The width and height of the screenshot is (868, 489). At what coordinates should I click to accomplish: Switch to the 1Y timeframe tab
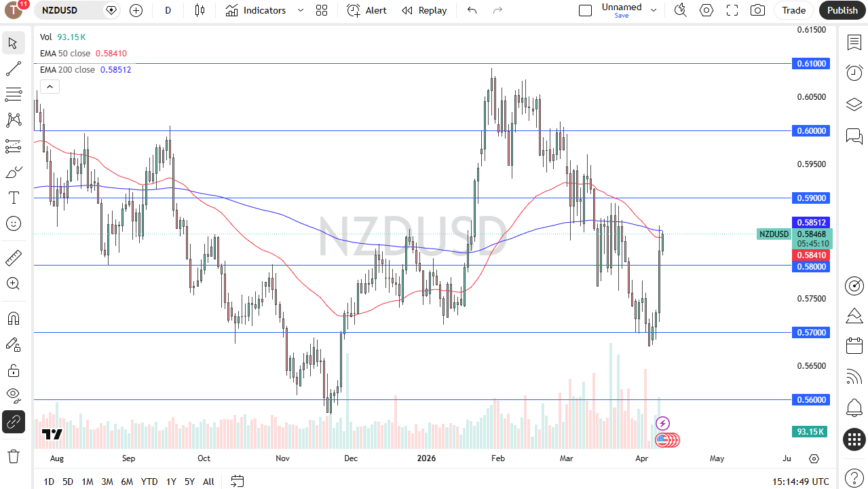(170, 482)
